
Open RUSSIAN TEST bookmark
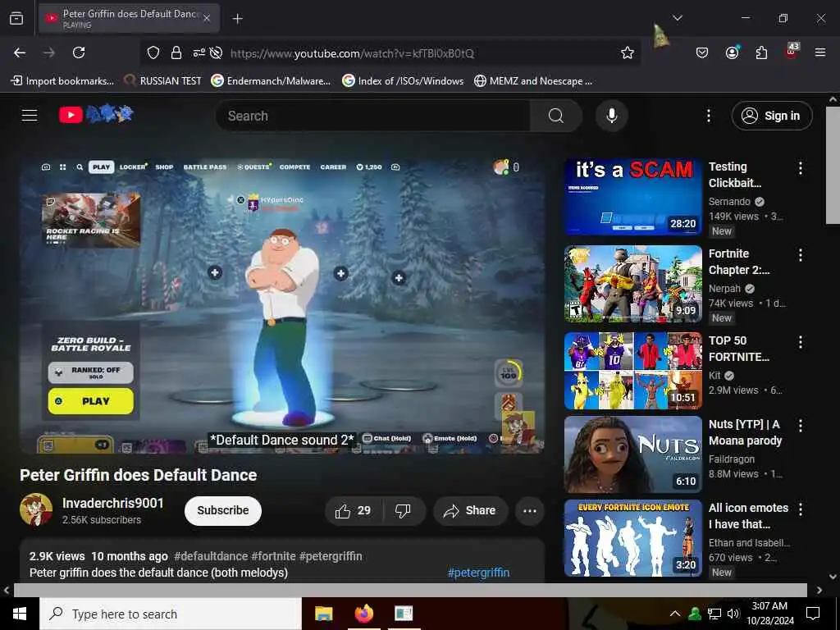pyautogui.click(x=162, y=81)
